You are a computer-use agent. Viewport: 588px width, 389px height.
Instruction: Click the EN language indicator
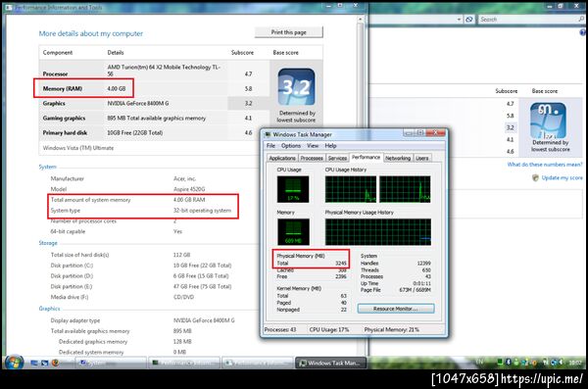pyautogui.click(x=479, y=362)
